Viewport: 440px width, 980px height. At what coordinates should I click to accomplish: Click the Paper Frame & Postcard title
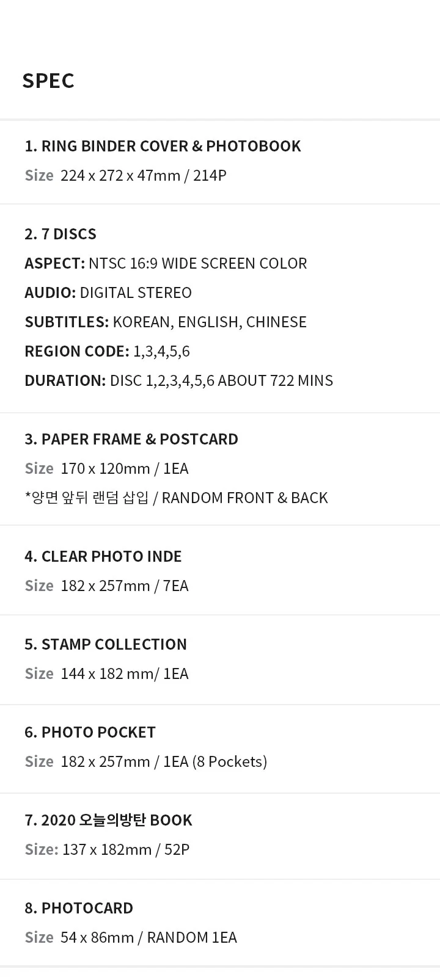click(131, 439)
